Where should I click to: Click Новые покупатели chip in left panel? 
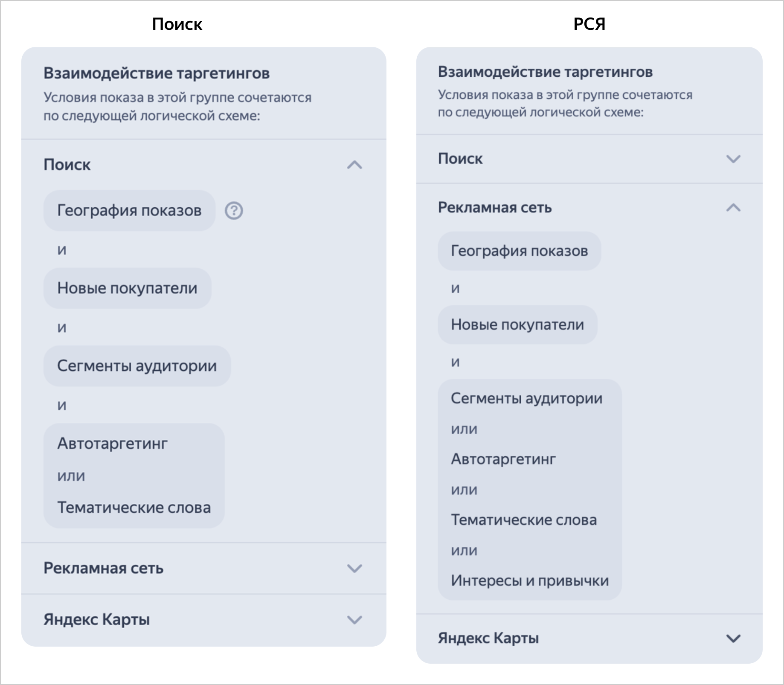pos(127,288)
